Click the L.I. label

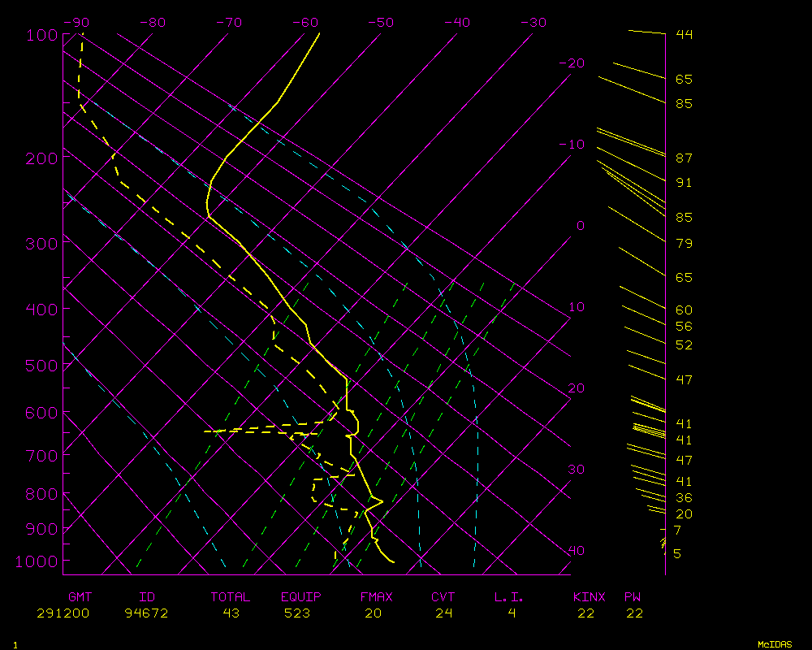pos(509,597)
